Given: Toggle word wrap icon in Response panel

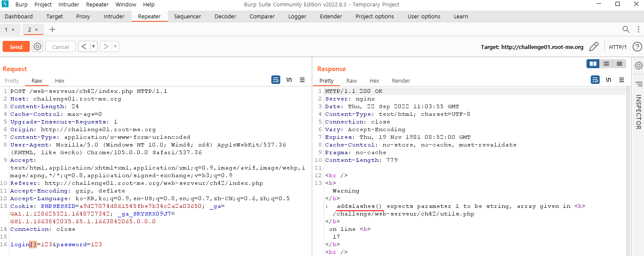Looking at the screenshot, I should (595, 80).
